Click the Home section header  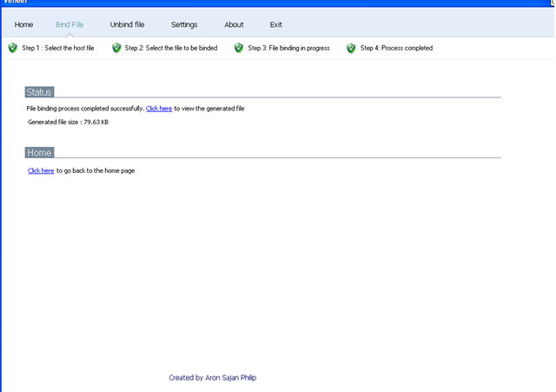tap(40, 152)
